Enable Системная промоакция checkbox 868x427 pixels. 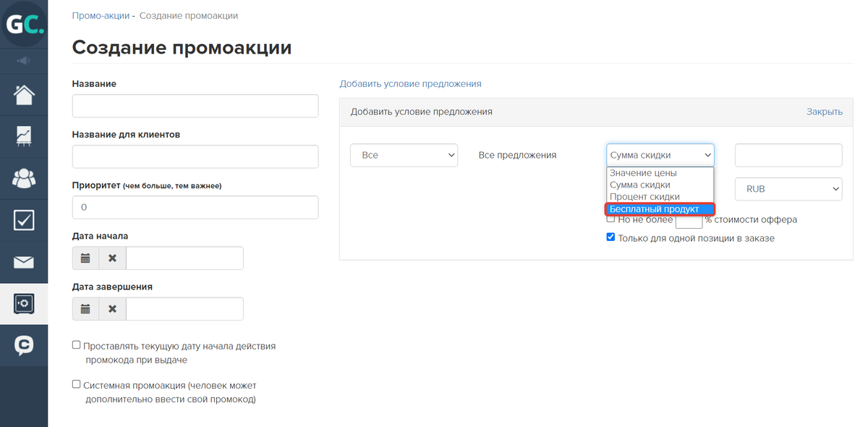[x=77, y=385]
